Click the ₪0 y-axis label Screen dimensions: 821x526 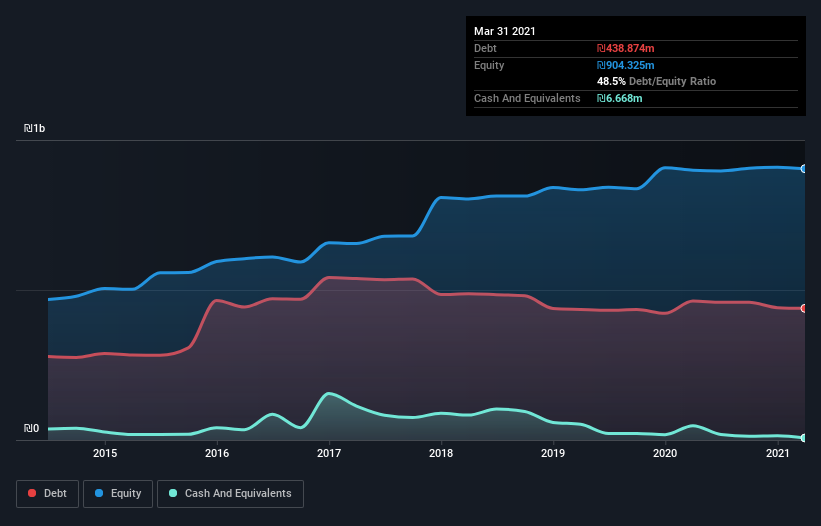[31, 429]
